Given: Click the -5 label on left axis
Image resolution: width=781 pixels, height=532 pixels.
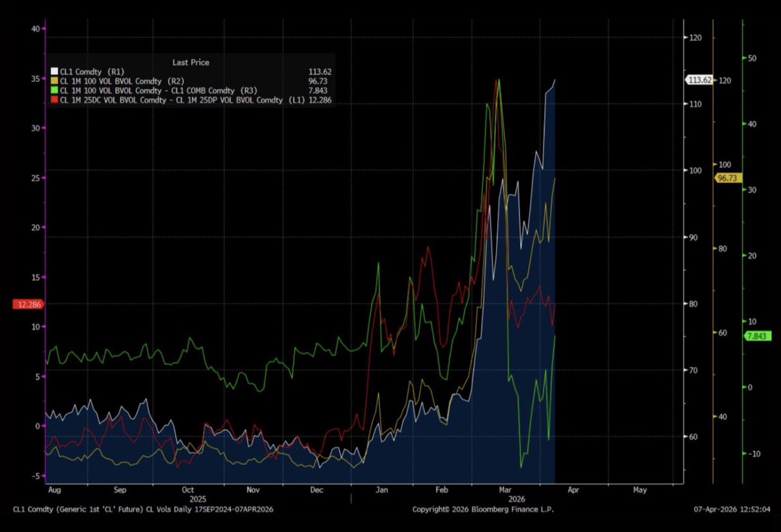Looking at the screenshot, I should (x=36, y=476).
